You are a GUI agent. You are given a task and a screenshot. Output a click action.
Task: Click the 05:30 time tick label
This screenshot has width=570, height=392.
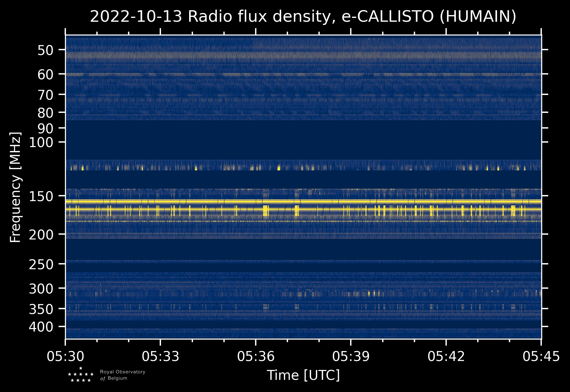(65, 356)
